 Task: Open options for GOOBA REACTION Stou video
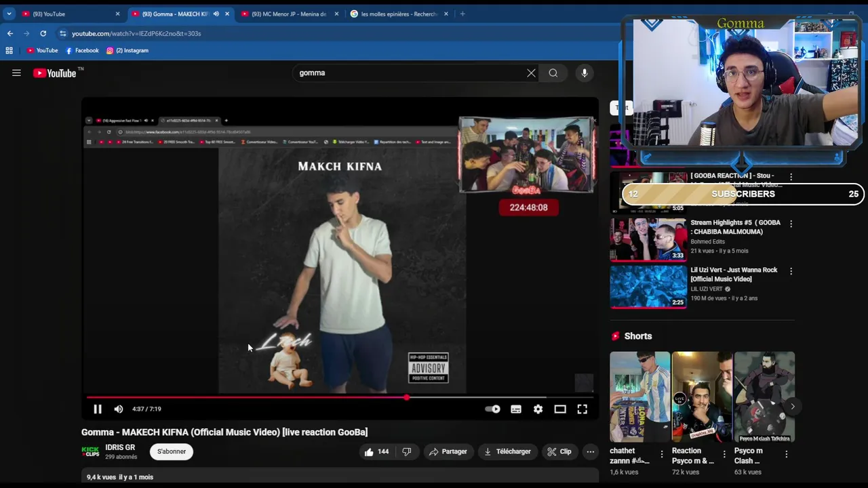[x=791, y=177]
